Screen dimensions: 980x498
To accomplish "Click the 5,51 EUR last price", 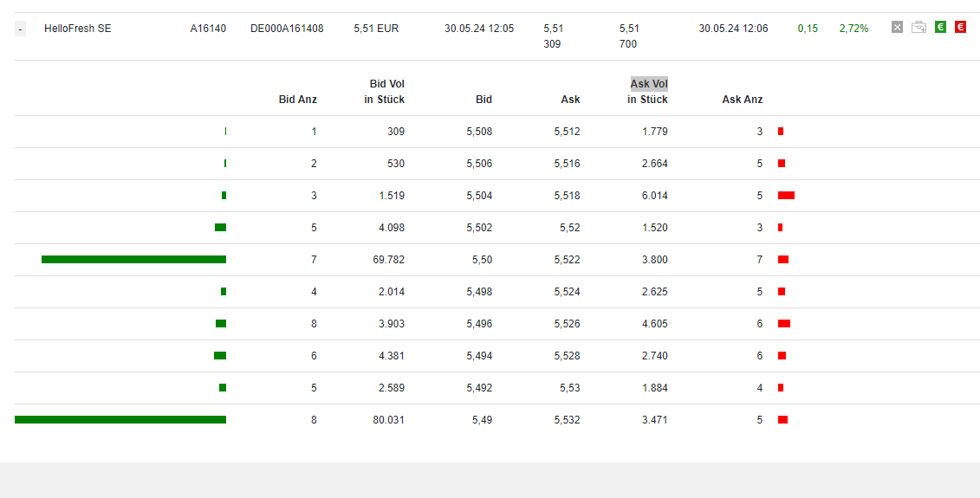I will click(376, 29).
